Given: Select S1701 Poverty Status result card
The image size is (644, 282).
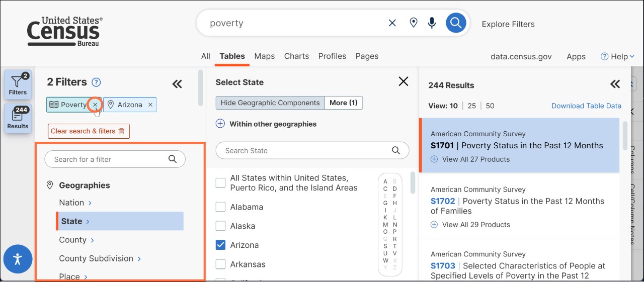Looking at the screenshot, I should click(x=519, y=146).
